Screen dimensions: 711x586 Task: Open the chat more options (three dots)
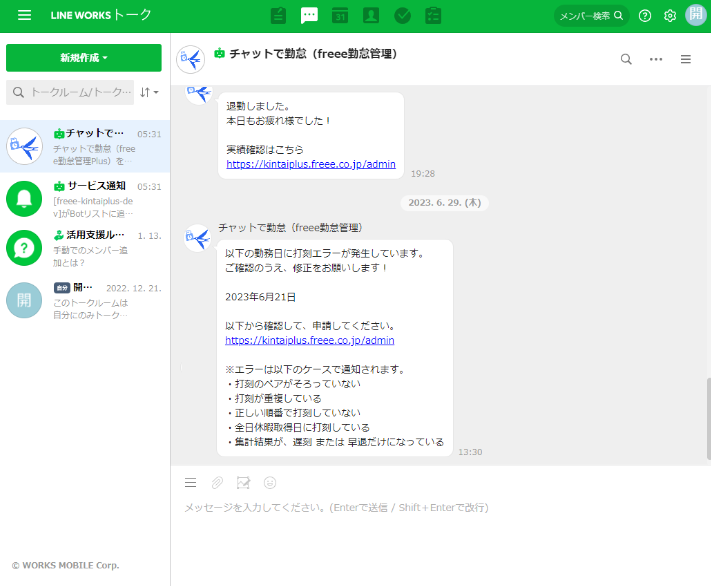tap(656, 59)
